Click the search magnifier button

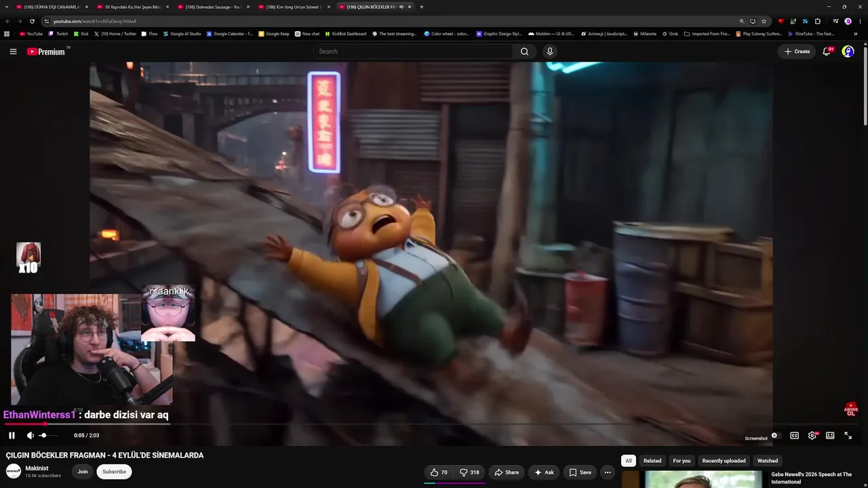point(524,52)
